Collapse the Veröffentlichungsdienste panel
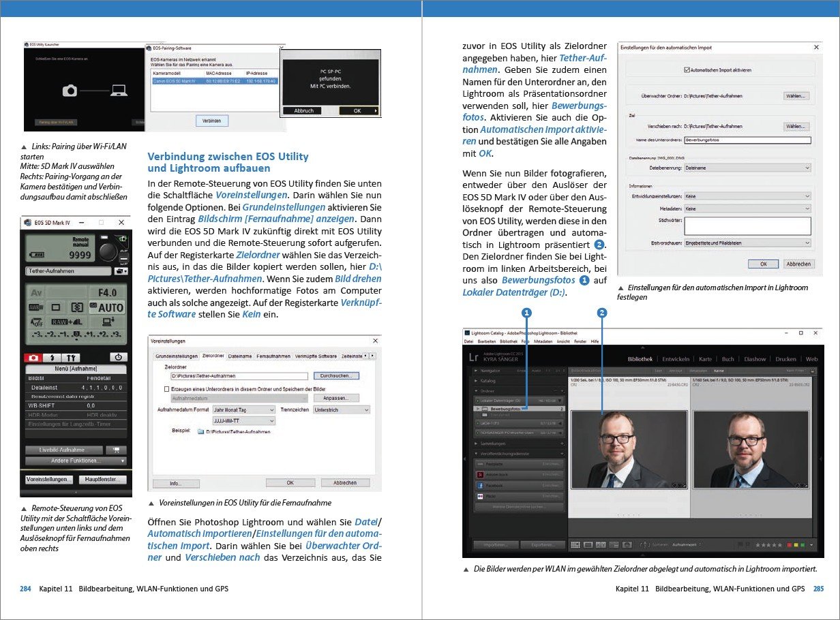840x620 pixels. point(476,454)
